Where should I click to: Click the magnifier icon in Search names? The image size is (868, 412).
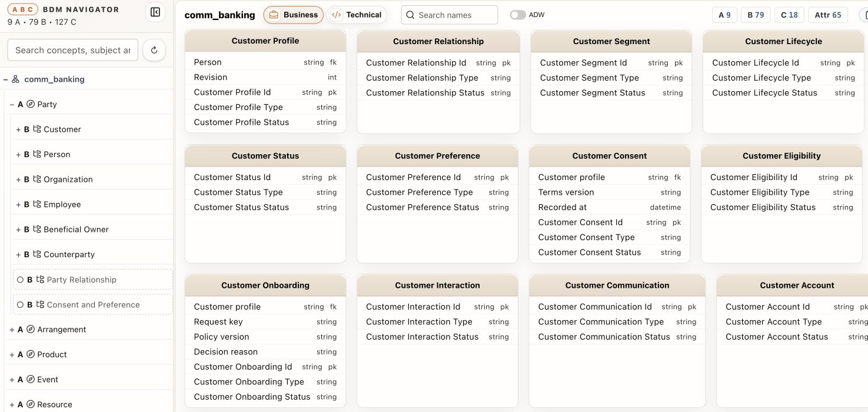coord(411,15)
